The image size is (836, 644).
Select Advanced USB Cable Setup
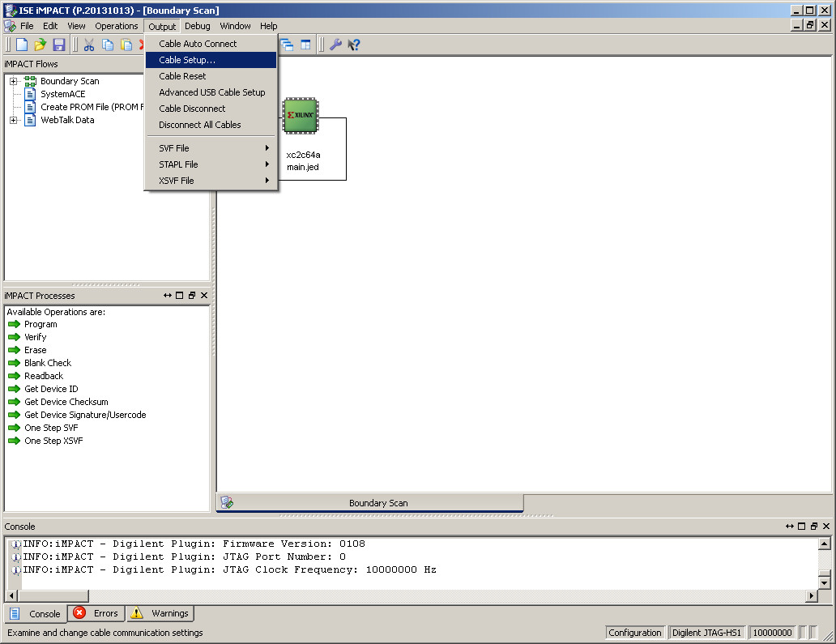pyautogui.click(x=211, y=92)
